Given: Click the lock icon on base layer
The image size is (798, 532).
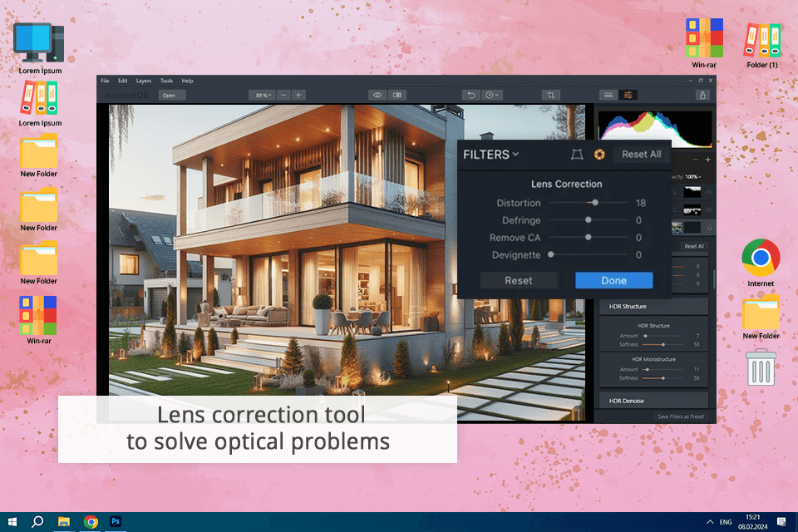Looking at the screenshot, I should click(709, 228).
